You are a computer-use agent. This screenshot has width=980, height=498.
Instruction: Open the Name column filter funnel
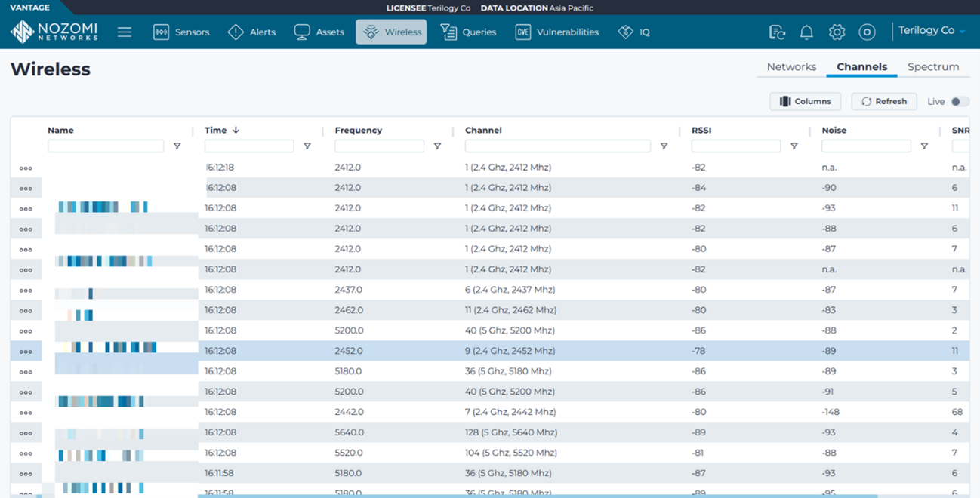coord(177,146)
